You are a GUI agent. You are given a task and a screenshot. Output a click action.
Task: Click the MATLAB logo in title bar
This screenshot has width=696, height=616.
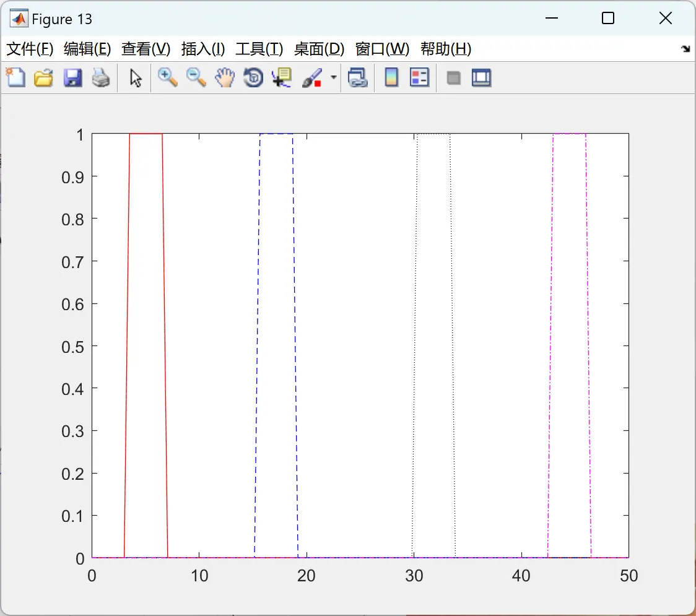19,18
